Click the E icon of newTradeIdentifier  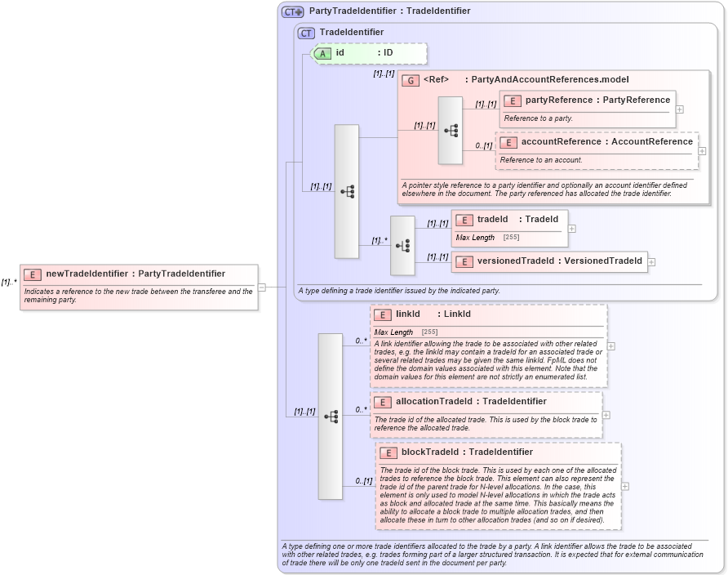click(33, 274)
